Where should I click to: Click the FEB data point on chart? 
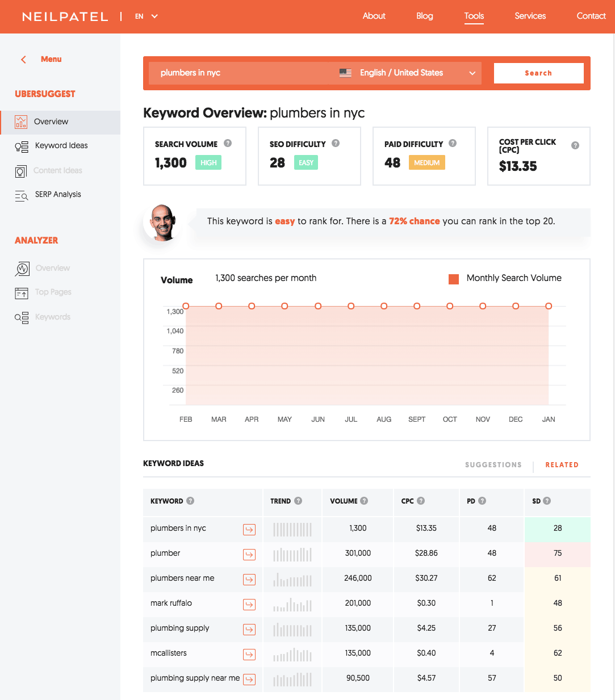186,306
